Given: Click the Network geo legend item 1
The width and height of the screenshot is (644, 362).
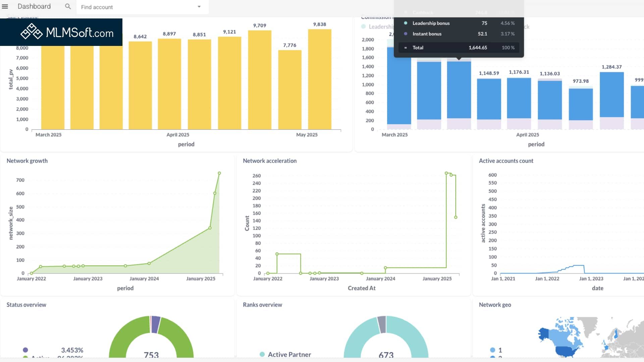Looking at the screenshot, I should 496,350.
